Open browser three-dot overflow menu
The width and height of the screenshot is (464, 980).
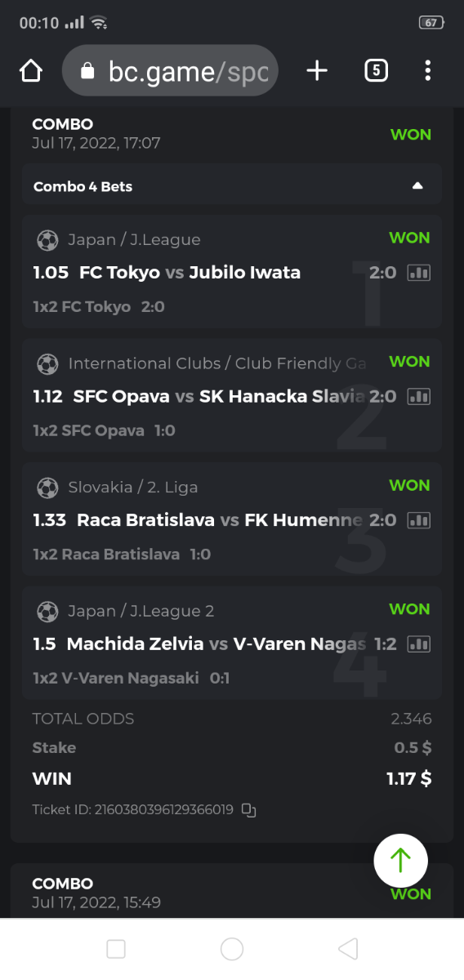click(427, 71)
